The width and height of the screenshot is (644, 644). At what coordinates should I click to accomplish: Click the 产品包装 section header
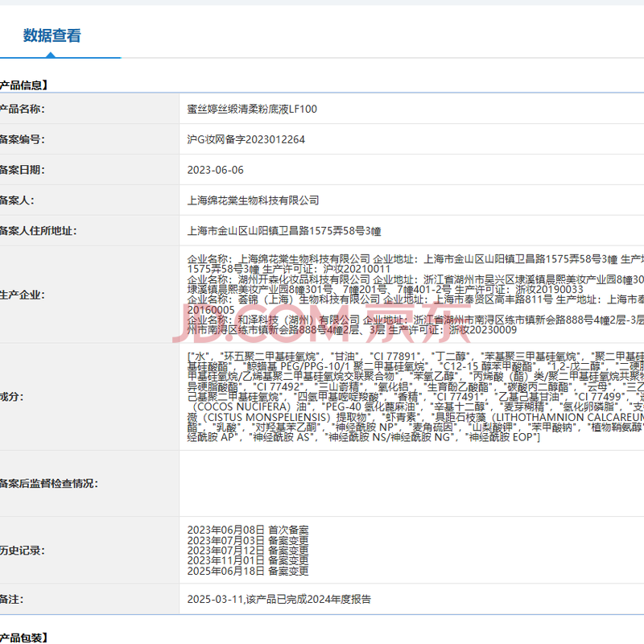click(24, 638)
